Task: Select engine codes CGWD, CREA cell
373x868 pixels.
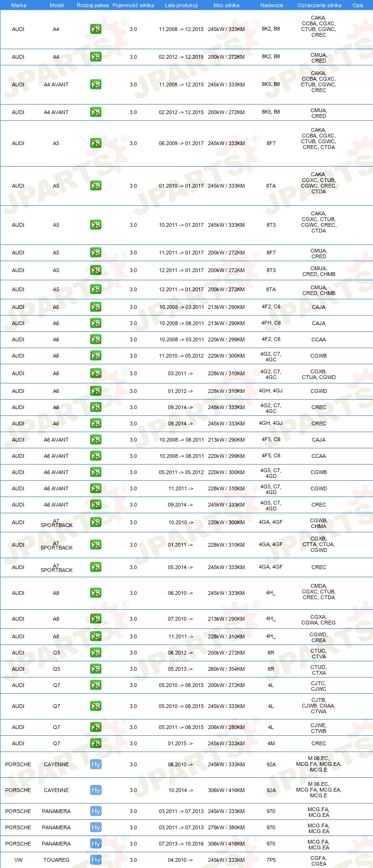Action: pyautogui.click(x=319, y=637)
